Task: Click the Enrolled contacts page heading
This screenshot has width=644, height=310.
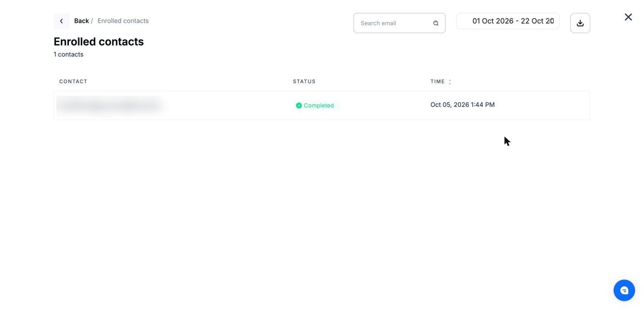Action: pos(99,42)
